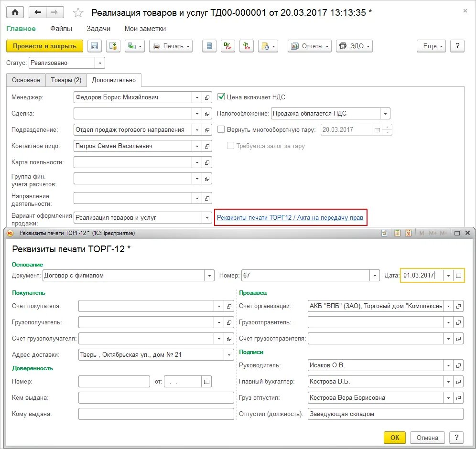Open Реквизиты печати ТОРГ12 link
The height and width of the screenshot is (449, 476).
(x=290, y=218)
